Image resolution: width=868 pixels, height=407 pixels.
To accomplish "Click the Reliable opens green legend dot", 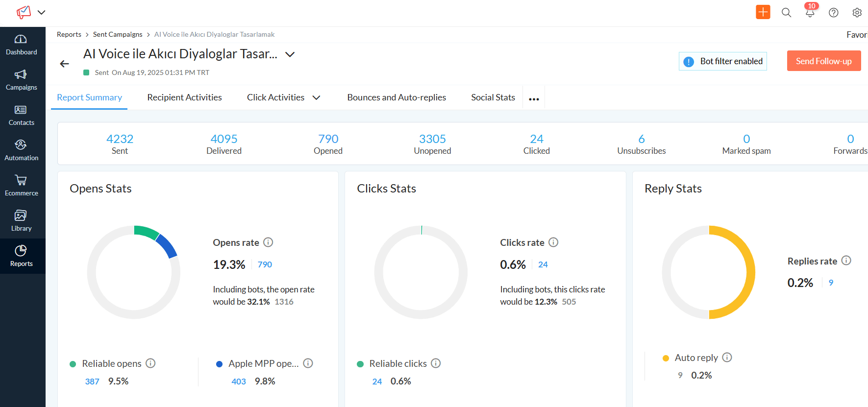I will tap(73, 364).
